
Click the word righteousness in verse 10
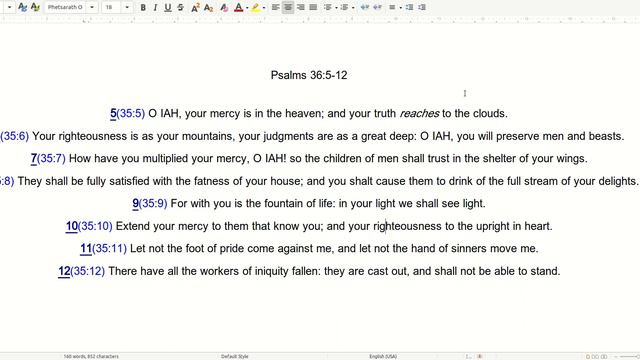[x=407, y=226]
